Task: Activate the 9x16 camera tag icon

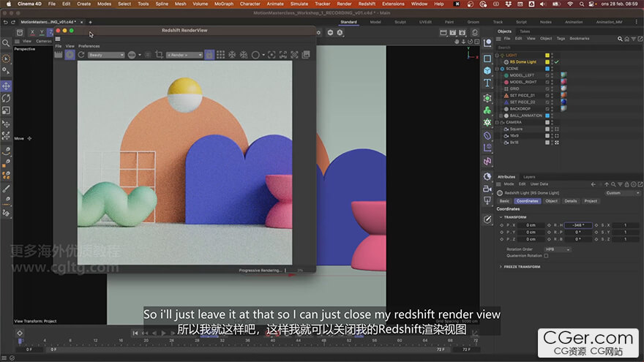Action: 557,143
